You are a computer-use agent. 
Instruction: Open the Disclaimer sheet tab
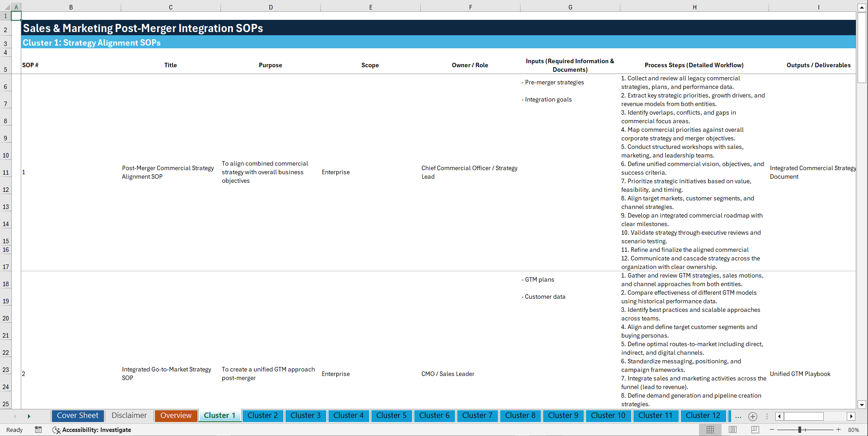[x=129, y=416]
